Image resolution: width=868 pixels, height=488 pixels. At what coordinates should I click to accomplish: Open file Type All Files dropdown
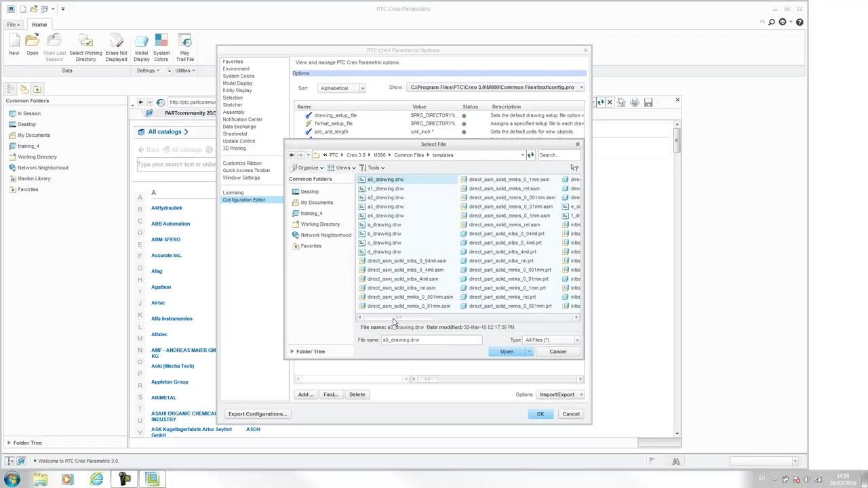point(552,340)
